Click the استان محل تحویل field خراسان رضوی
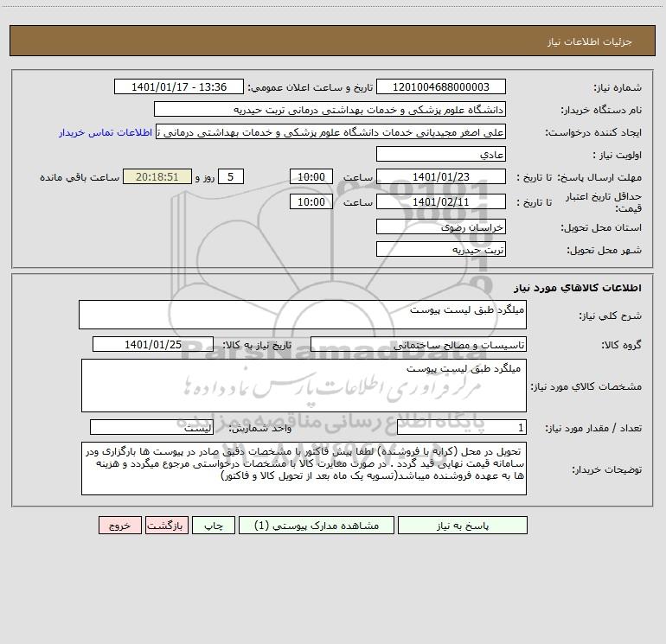The image size is (666, 644). coord(441,226)
